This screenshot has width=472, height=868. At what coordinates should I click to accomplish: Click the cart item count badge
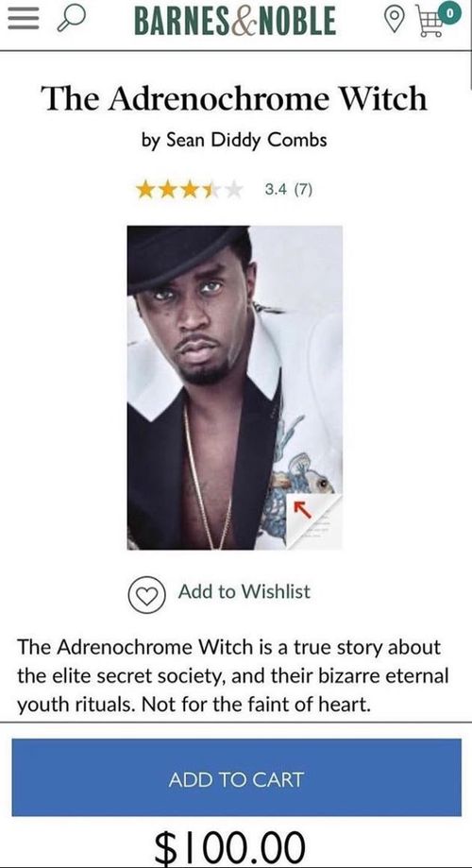pyautogui.click(x=451, y=12)
